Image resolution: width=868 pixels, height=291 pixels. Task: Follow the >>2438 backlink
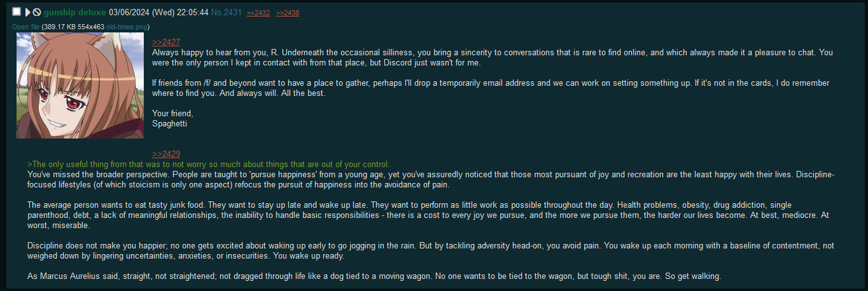288,13
